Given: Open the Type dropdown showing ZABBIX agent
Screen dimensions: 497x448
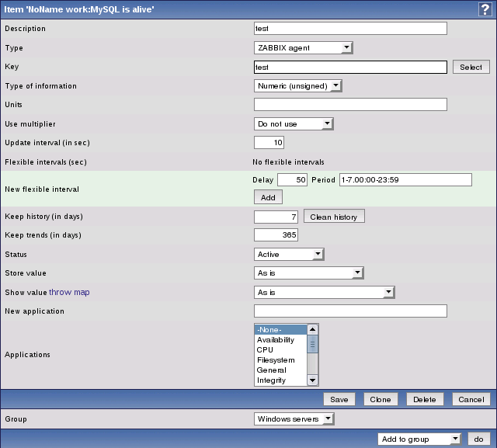Looking at the screenshot, I should [x=304, y=48].
